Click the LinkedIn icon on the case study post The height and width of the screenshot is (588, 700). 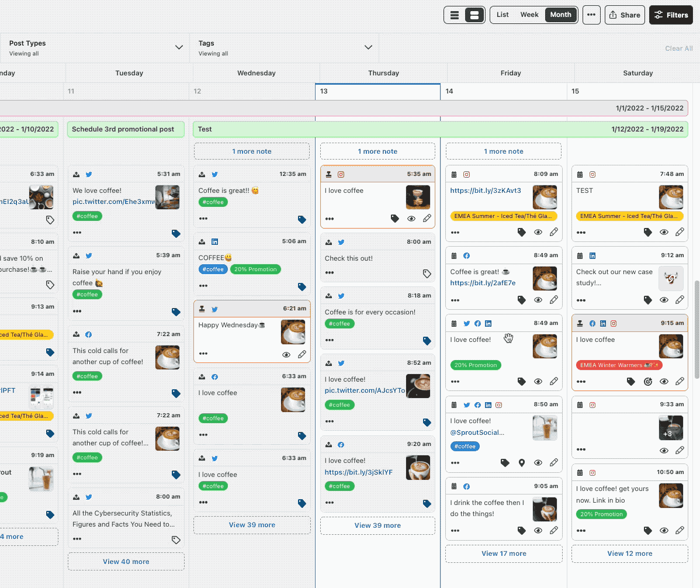point(592,255)
